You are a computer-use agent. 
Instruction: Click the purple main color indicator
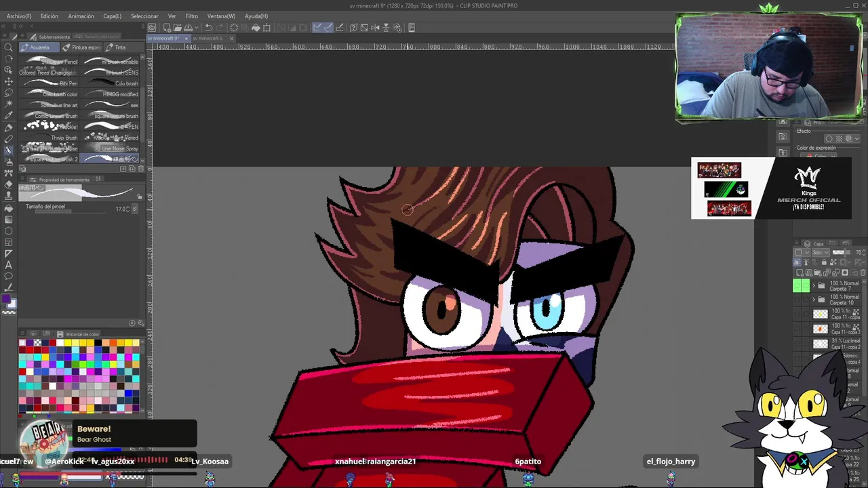[x=5, y=299]
